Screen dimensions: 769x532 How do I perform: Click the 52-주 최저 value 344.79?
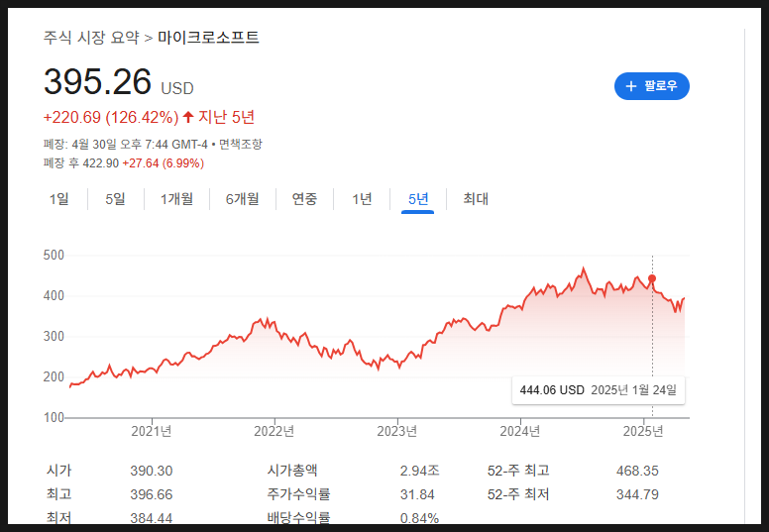[637, 494]
